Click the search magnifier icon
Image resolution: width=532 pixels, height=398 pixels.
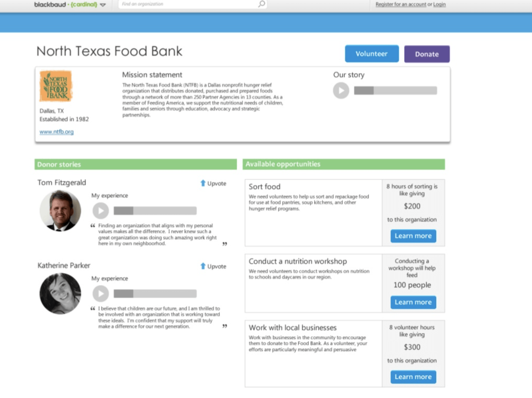(261, 4)
